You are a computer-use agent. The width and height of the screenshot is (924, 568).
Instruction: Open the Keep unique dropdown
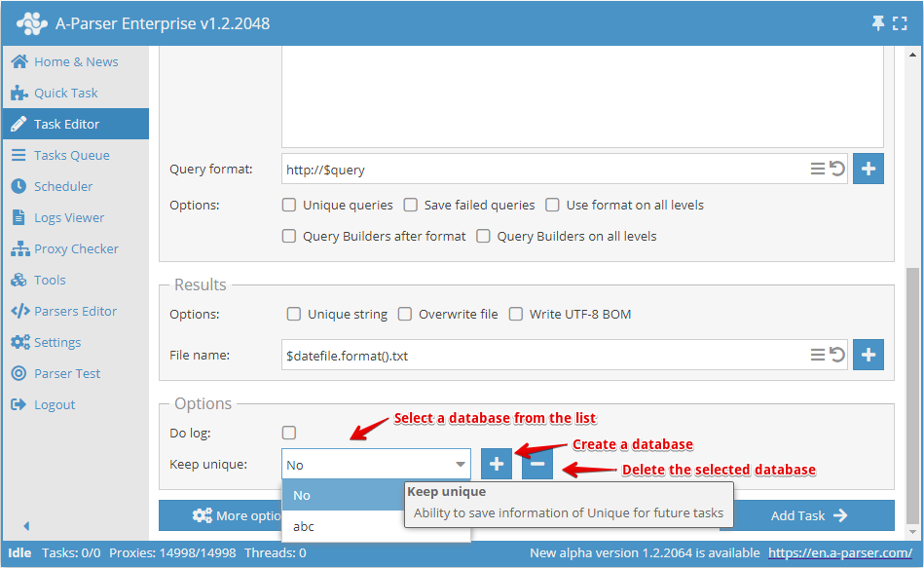(x=462, y=464)
